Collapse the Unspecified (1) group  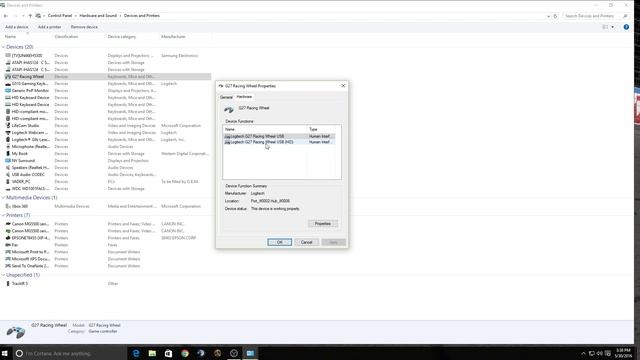[3, 275]
